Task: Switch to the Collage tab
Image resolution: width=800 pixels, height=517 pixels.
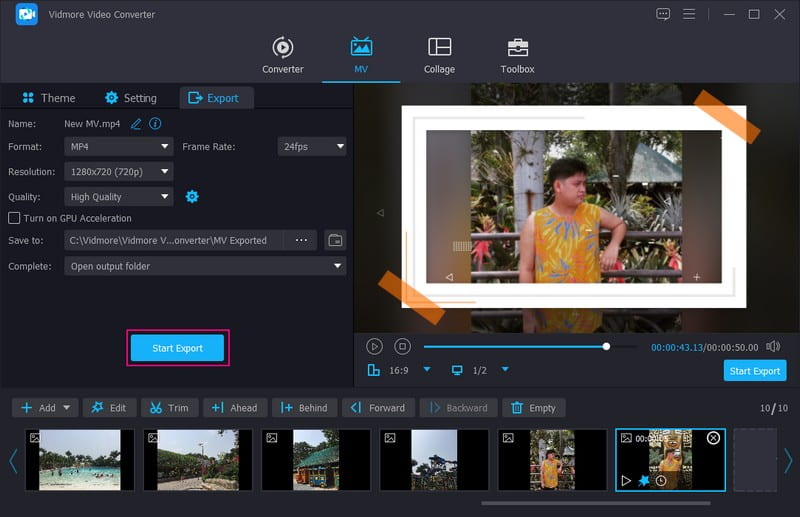Action: point(439,55)
